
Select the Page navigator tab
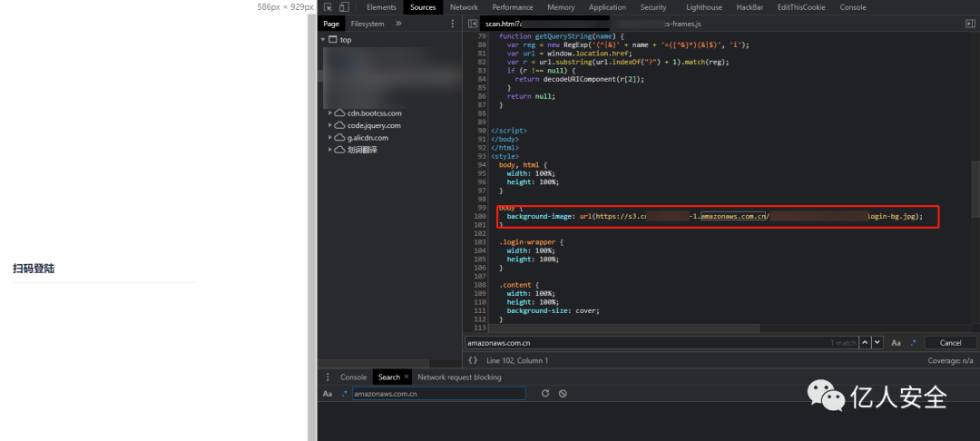pos(331,24)
